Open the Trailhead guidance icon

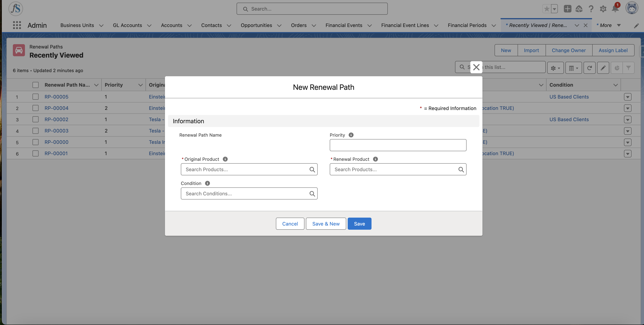point(579,9)
